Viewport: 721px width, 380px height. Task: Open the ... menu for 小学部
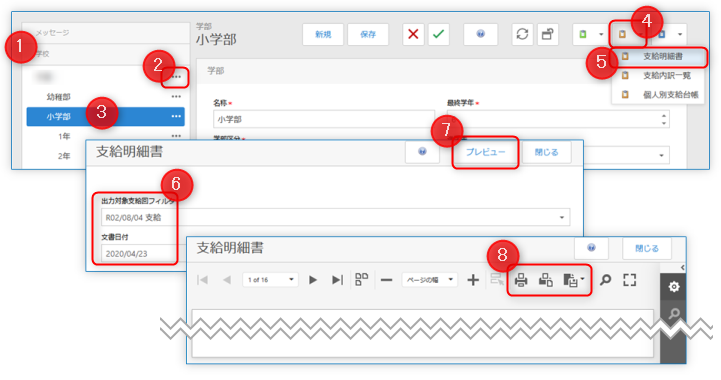pyautogui.click(x=176, y=116)
